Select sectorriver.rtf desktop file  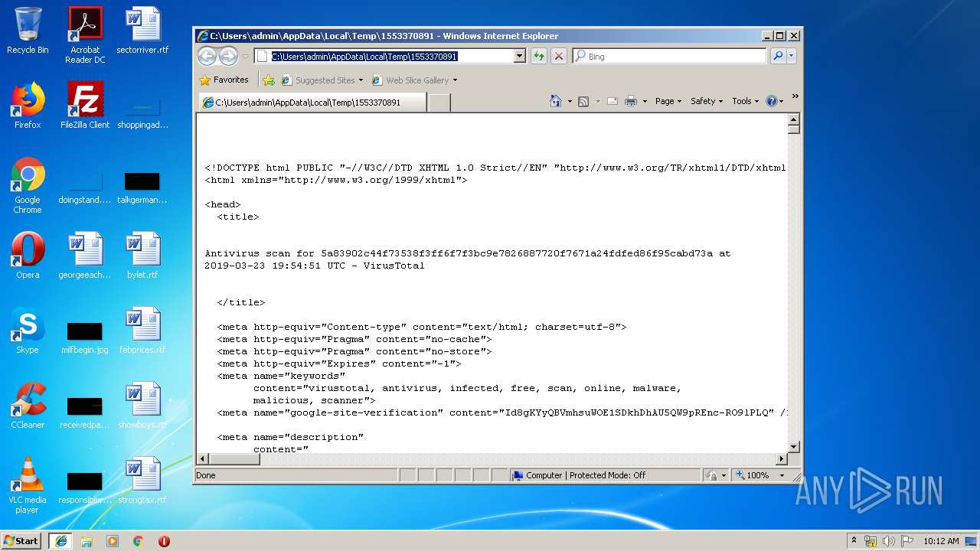click(142, 31)
